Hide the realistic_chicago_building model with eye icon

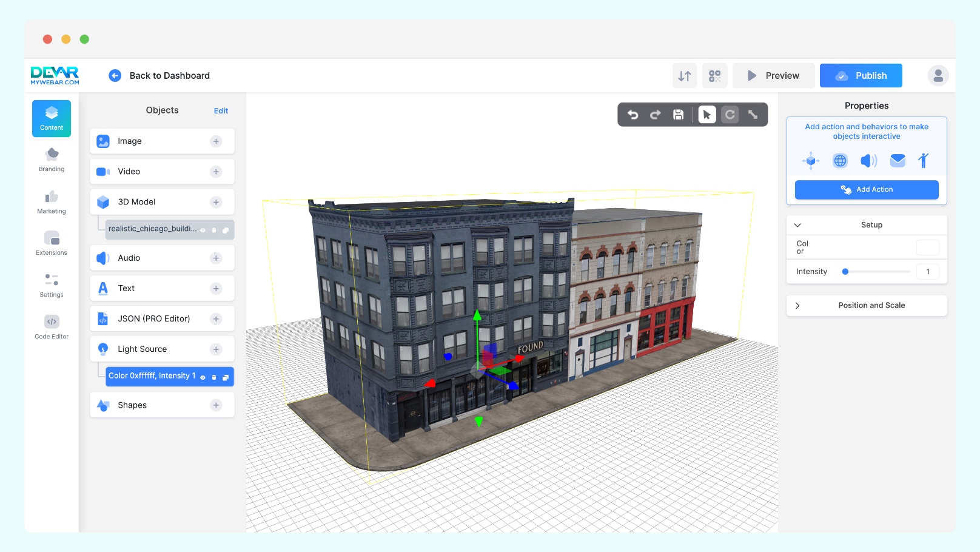(203, 230)
